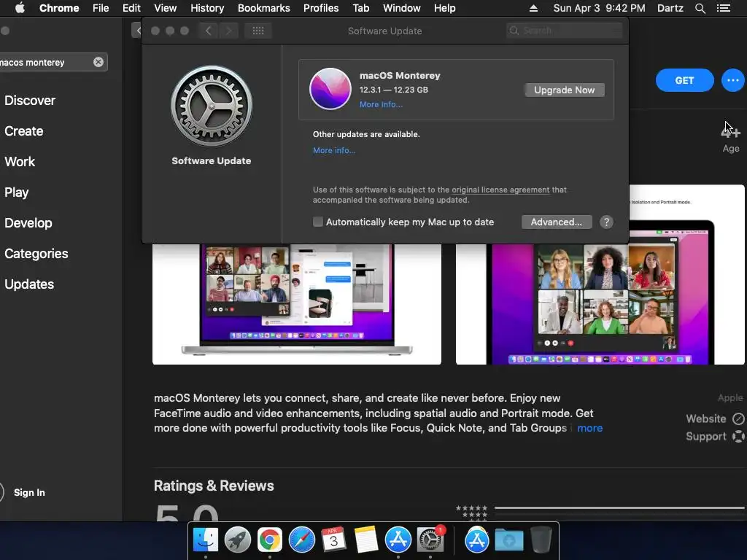
Task: Open System Preferences with badge in Dock
Action: point(430,540)
